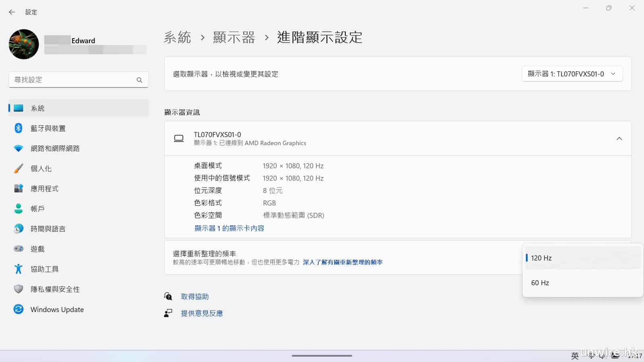Click the paintbrush icon for 個人化
Image resolution: width=644 pixels, height=362 pixels.
pyautogui.click(x=19, y=169)
